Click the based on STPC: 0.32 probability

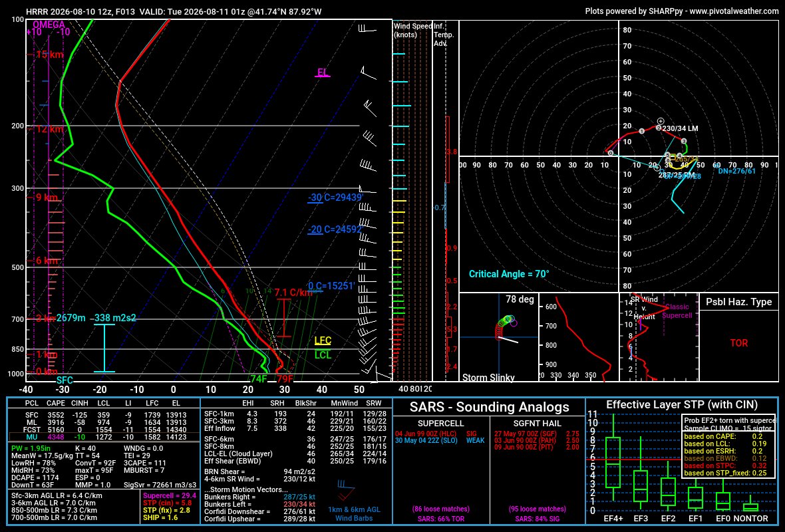click(725, 465)
